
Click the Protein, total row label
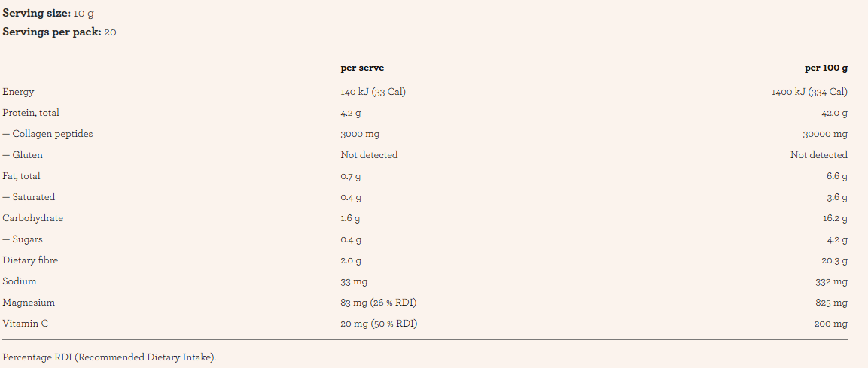pos(31,113)
